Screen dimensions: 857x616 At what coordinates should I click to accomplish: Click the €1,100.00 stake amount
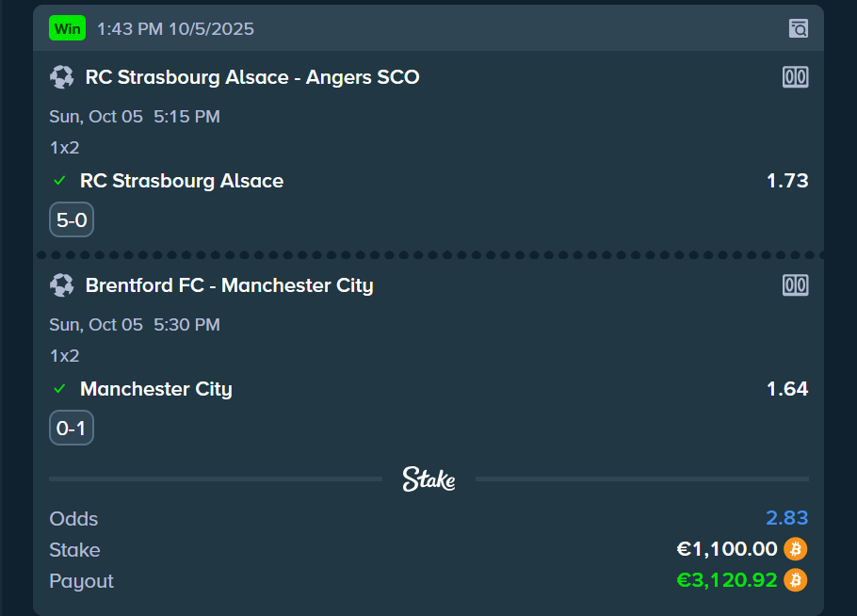[x=727, y=549]
